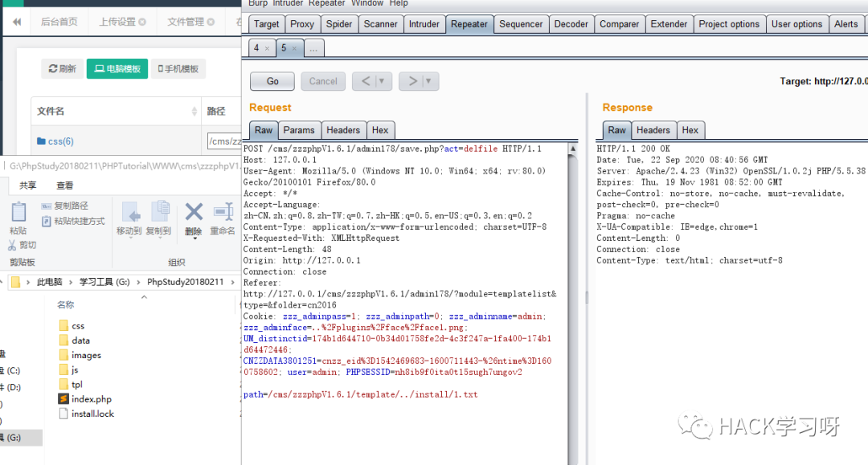Click the scissors cut (剪切) icon

point(11,245)
